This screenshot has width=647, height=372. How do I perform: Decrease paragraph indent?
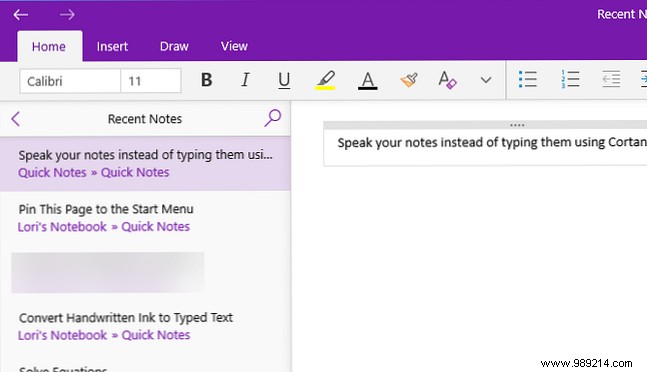[611, 79]
